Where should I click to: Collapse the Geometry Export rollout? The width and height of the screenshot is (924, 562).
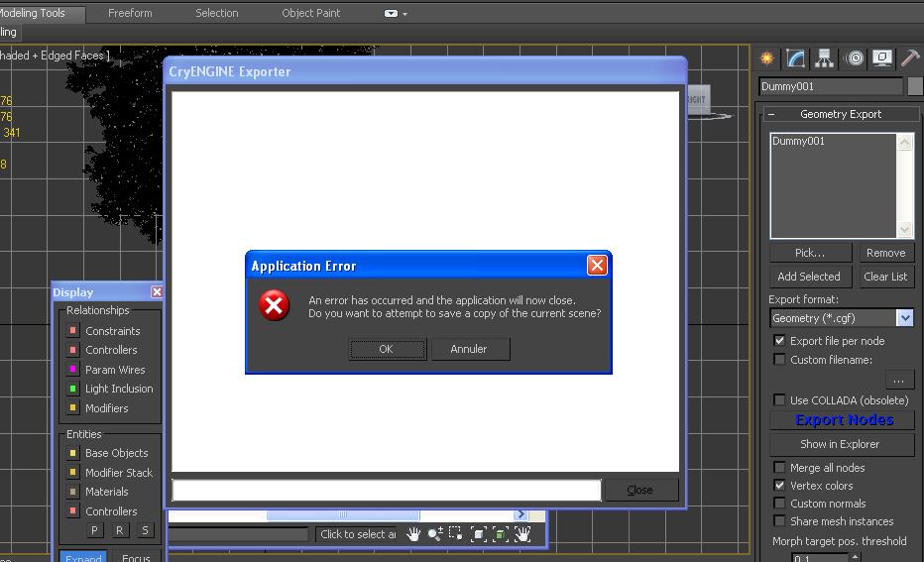coord(772,115)
